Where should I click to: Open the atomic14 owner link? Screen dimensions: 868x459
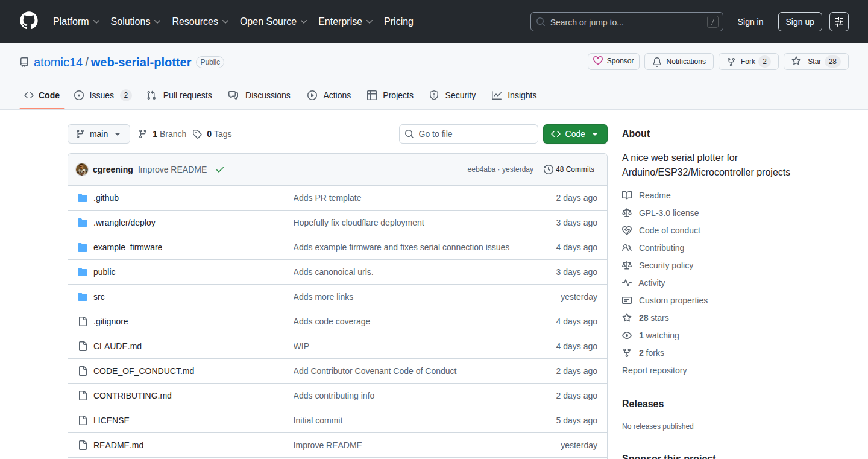pyautogui.click(x=58, y=62)
